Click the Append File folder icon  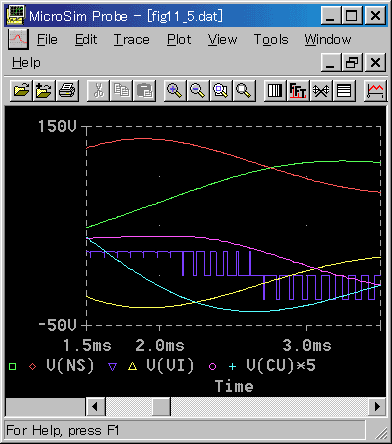point(44,90)
